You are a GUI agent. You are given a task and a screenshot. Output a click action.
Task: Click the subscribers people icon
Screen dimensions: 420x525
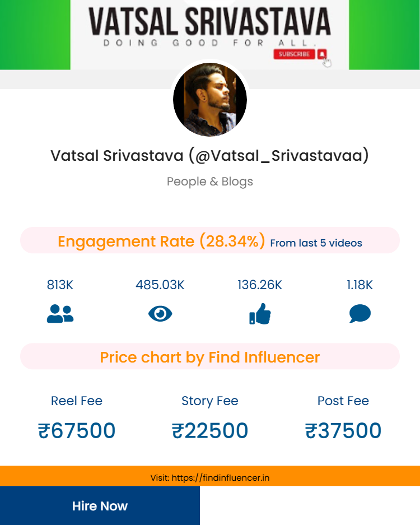[x=60, y=314]
